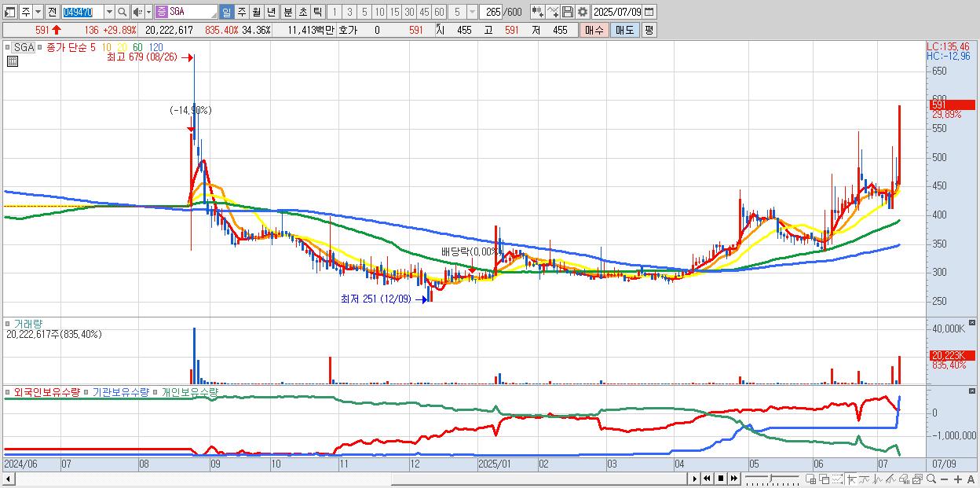Click the date field 2025/07/09
This screenshot has height=488, width=980.
point(617,12)
